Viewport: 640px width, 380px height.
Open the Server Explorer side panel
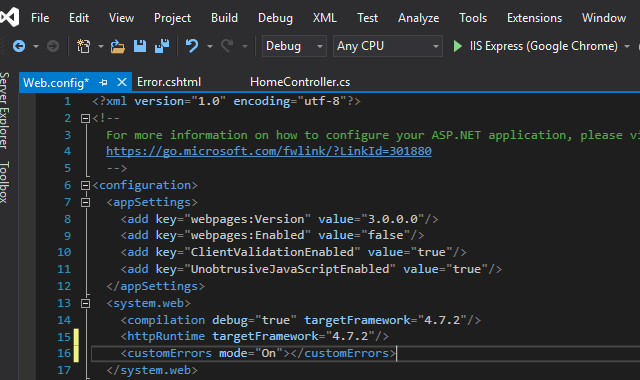pos(4,110)
